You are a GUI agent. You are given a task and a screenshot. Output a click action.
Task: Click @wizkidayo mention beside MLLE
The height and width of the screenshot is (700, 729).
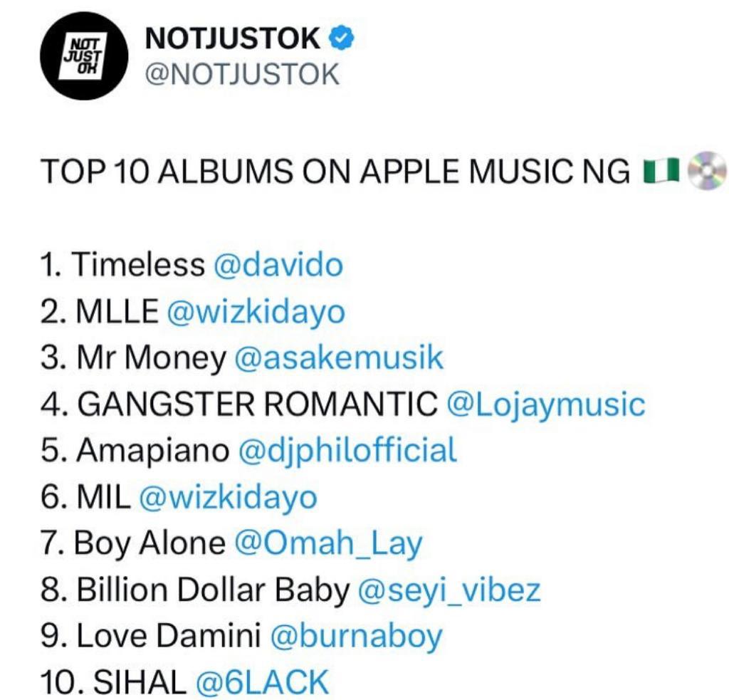[256, 312]
